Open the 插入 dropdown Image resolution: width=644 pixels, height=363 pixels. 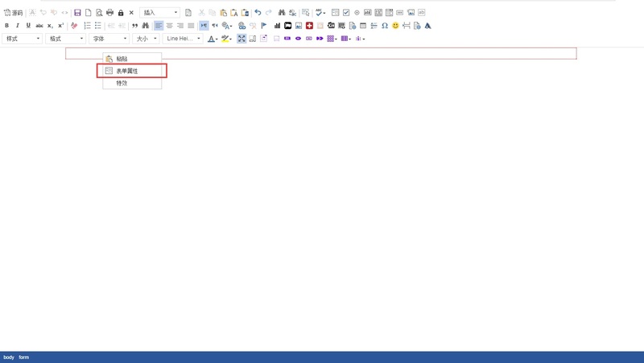click(x=159, y=13)
